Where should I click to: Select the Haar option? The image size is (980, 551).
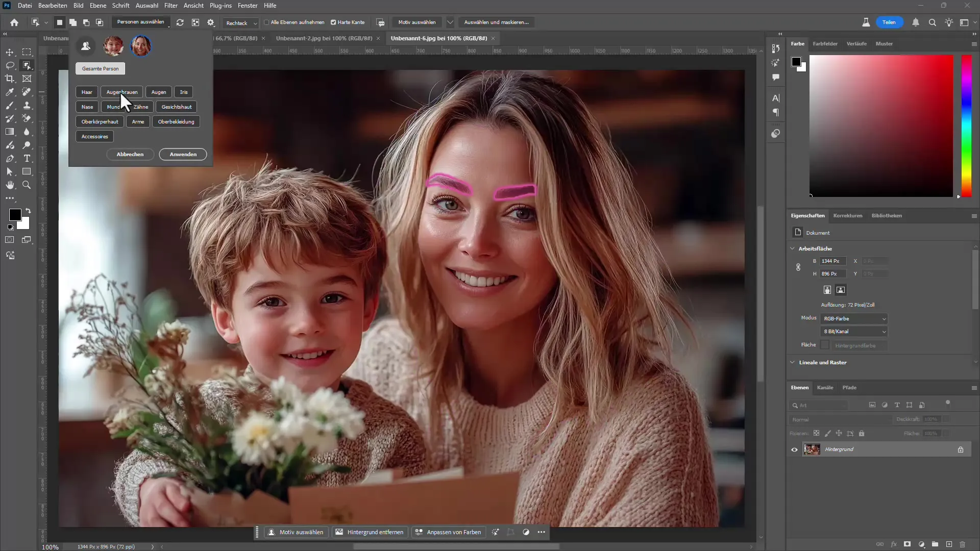[87, 92]
